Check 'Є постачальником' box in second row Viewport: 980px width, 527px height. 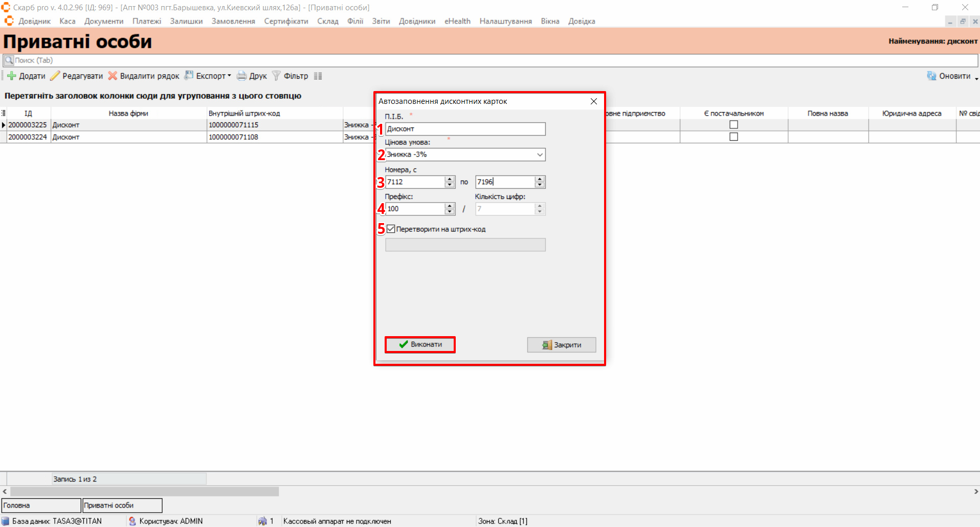(733, 137)
